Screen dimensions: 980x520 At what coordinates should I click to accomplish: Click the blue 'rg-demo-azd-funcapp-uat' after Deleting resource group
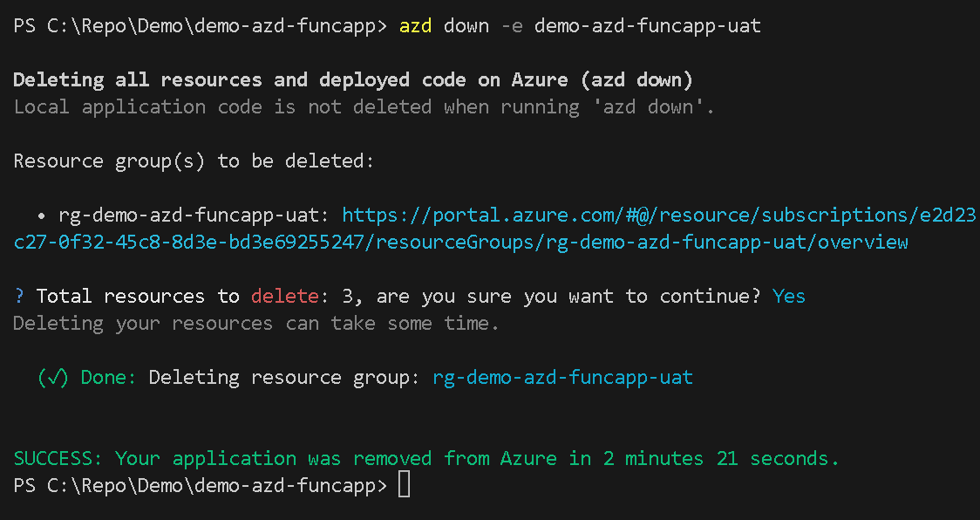[x=562, y=377]
